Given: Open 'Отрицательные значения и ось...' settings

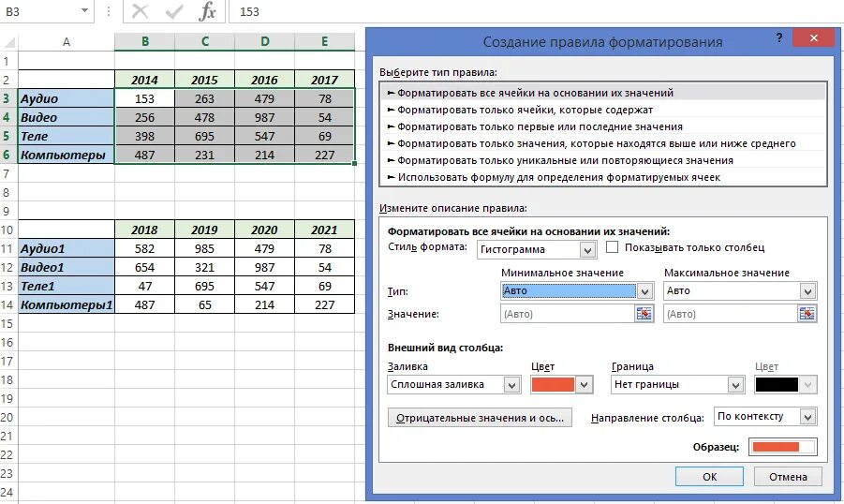Looking at the screenshot, I should point(480,418).
